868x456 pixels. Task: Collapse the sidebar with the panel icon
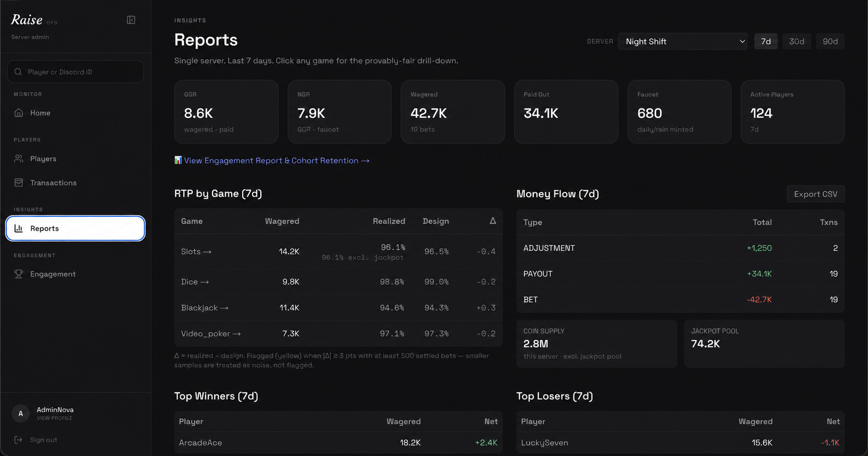(131, 20)
